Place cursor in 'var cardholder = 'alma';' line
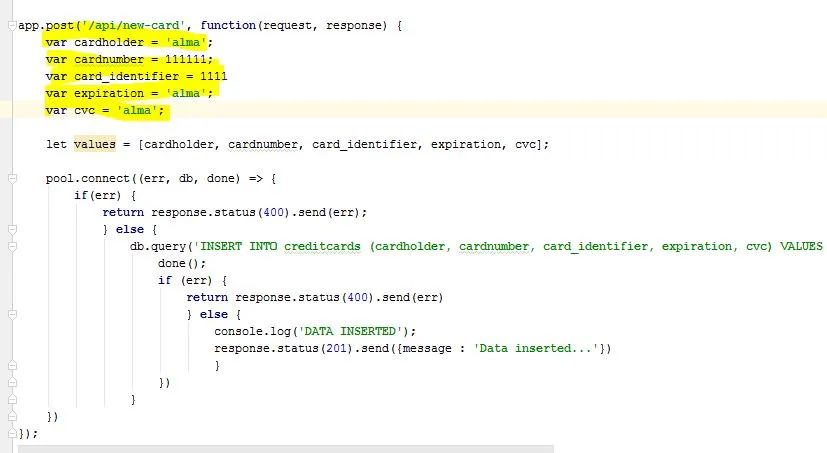The image size is (827, 453). pos(129,42)
